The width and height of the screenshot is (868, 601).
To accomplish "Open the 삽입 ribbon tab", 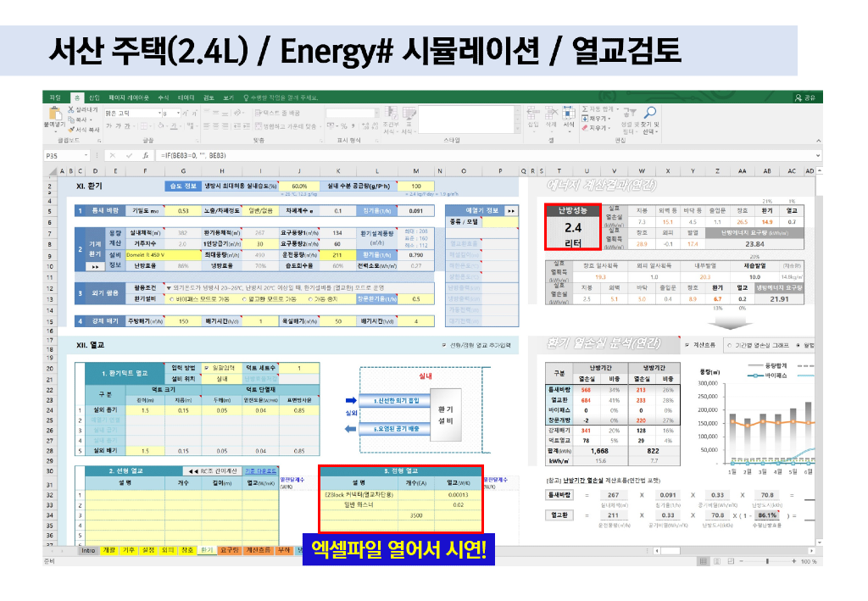I will [95, 97].
